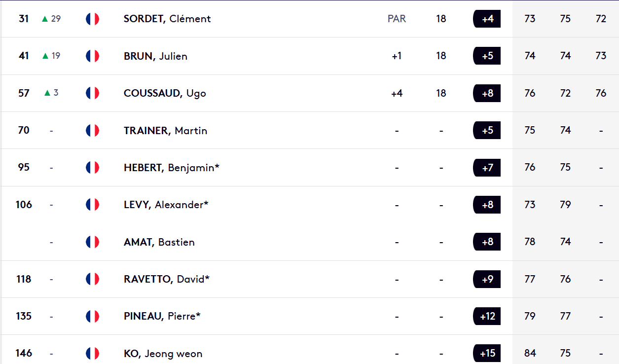
Task: Click the +4 total score badge for Sordet
Action: point(487,19)
